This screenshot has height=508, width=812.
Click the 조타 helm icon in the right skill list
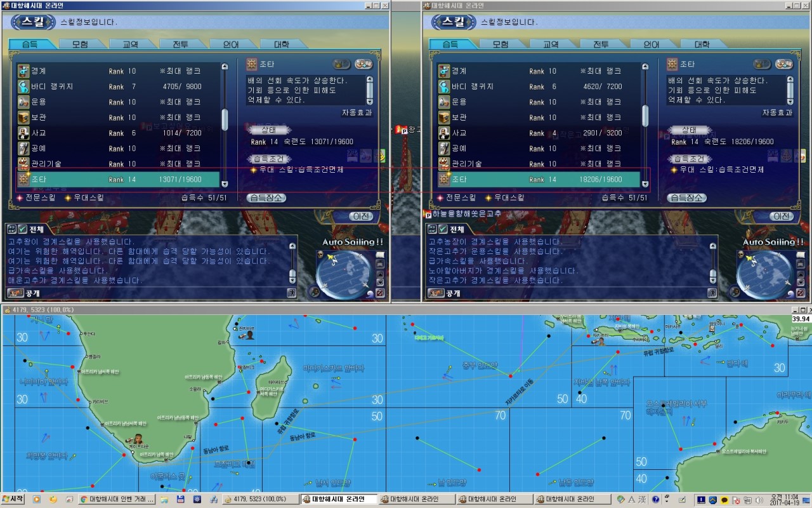(x=445, y=179)
